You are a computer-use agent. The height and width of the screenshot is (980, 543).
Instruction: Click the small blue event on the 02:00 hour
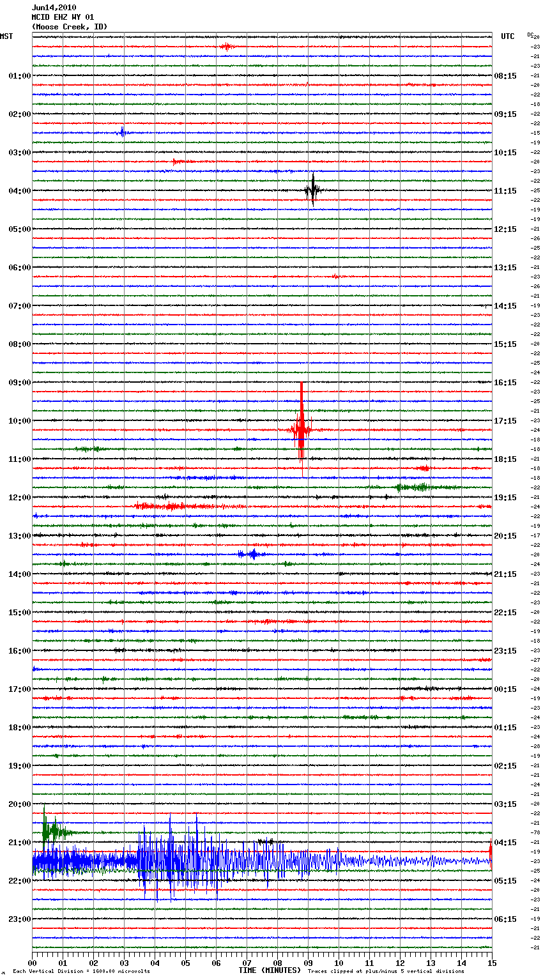[x=123, y=133]
